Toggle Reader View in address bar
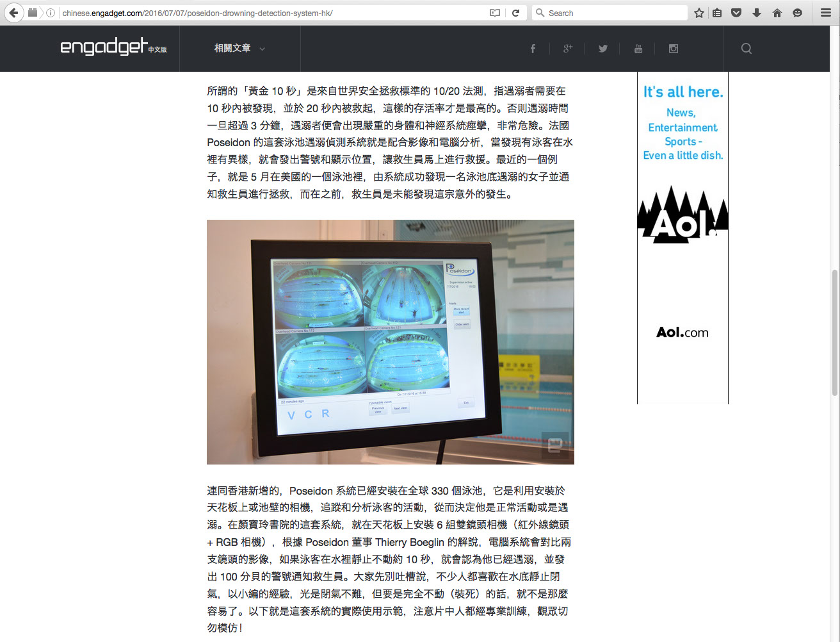 pyautogui.click(x=494, y=13)
